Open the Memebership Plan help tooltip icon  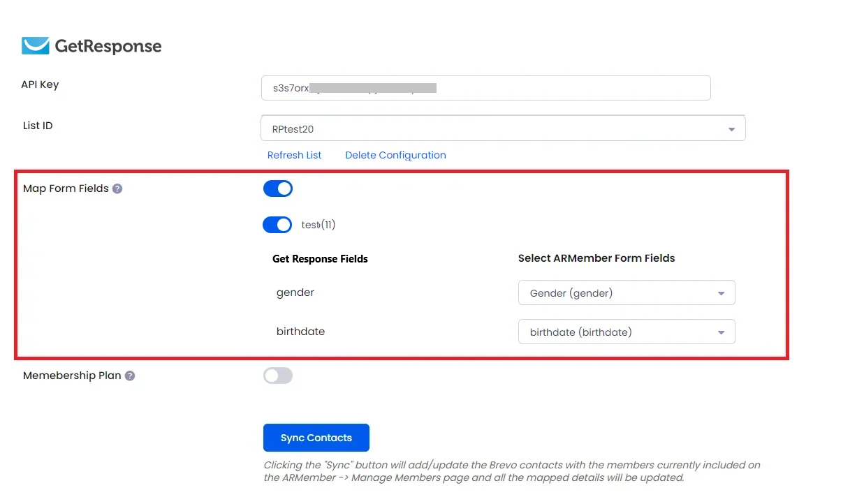pos(130,376)
